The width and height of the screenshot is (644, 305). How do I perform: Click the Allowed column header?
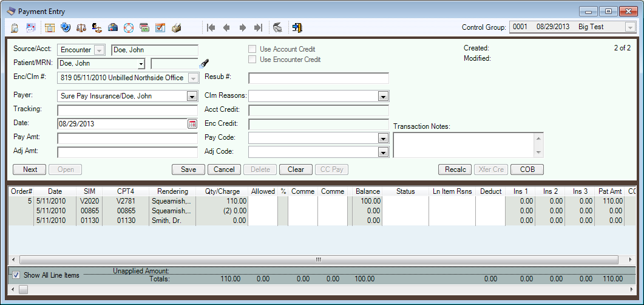[263, 191]
